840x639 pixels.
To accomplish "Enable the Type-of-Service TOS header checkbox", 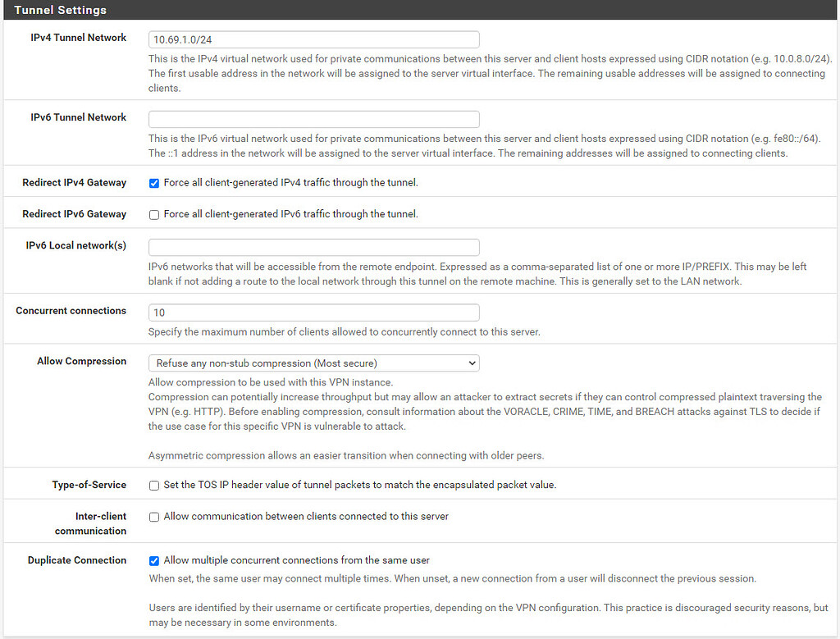I will [x=153, y=485].
